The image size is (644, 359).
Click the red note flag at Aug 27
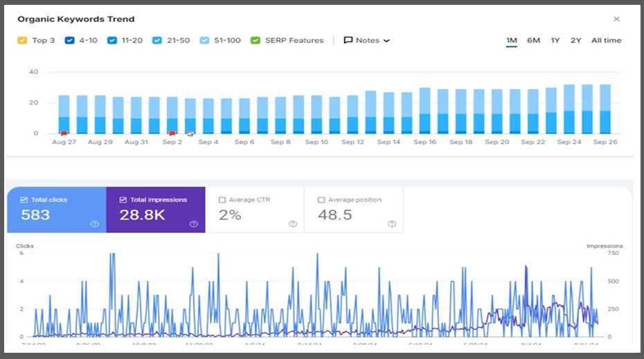(x=64, y=133)
